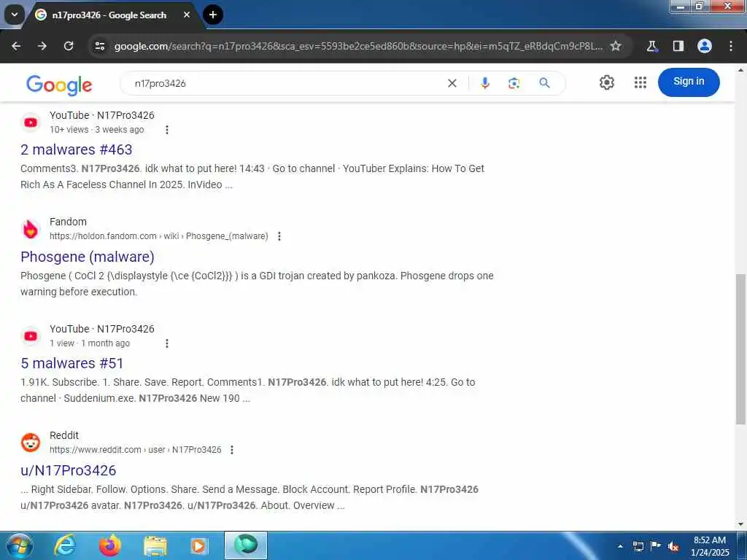Go forward to next page
The image size is (747, 560).
coord(42,46)
